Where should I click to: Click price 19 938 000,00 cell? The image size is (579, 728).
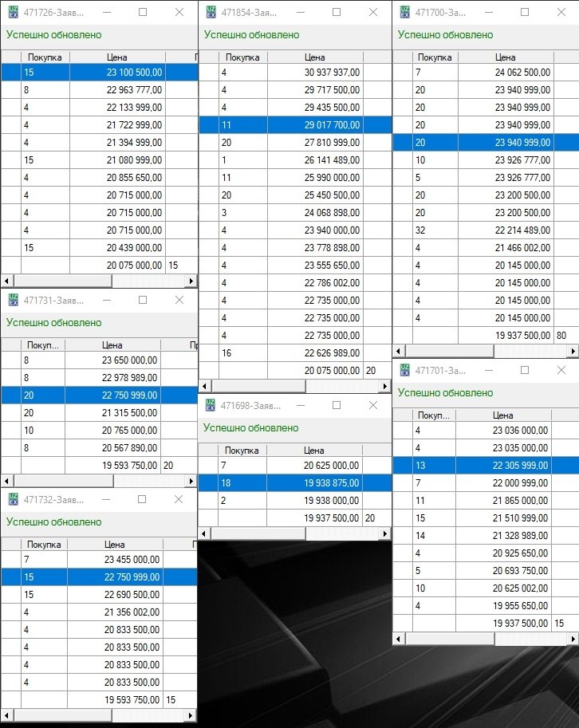(x=314, y=501)
